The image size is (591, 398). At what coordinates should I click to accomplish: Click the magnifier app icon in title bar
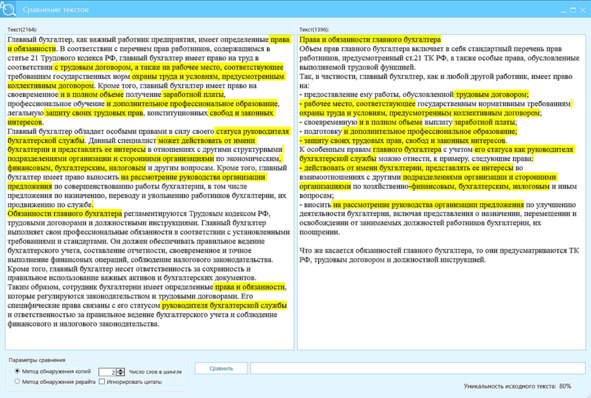(8, 8)
